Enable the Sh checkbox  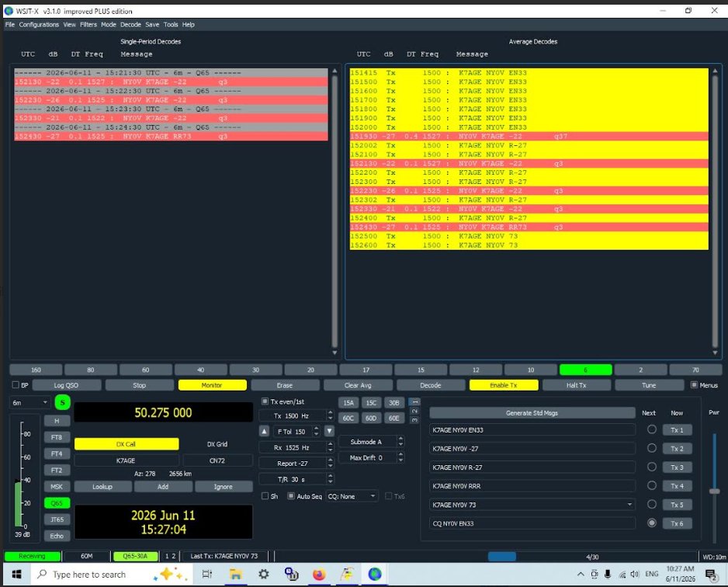coord(265,496)
